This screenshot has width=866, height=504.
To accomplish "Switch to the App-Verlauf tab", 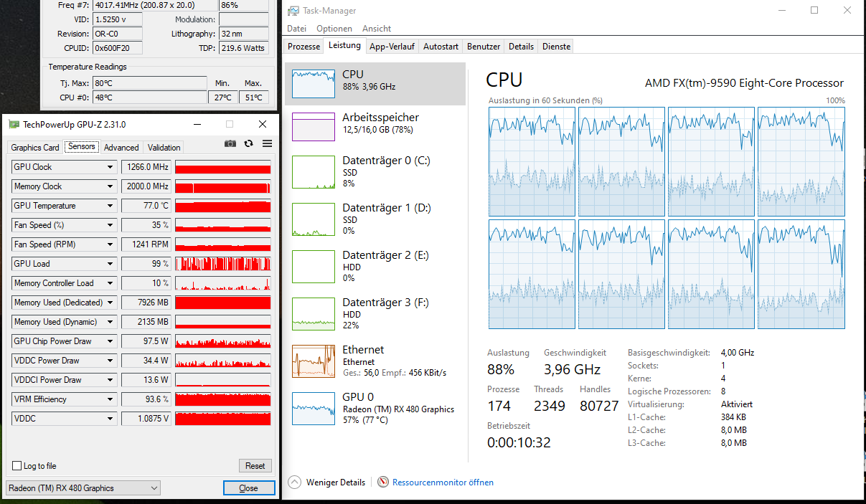I will (x=392, y=47).
